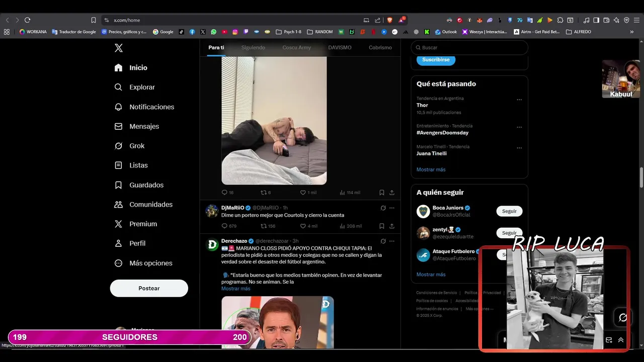Click the Brave Shields lion icon
The width and height of the screenshot is (644, 362).
pyautogui.click(x=389, y=20)
